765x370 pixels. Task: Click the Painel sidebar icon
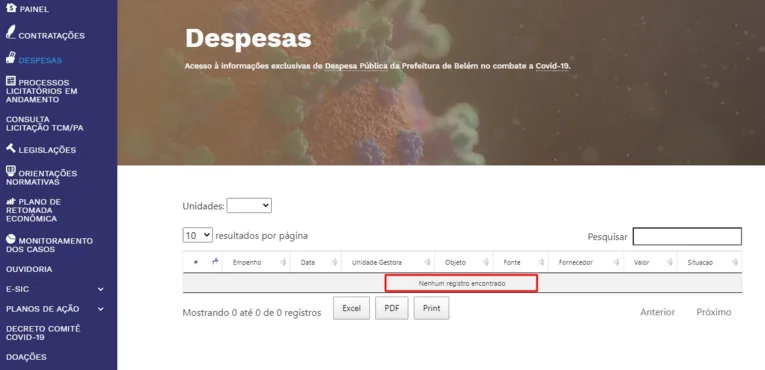pos(11,8)
